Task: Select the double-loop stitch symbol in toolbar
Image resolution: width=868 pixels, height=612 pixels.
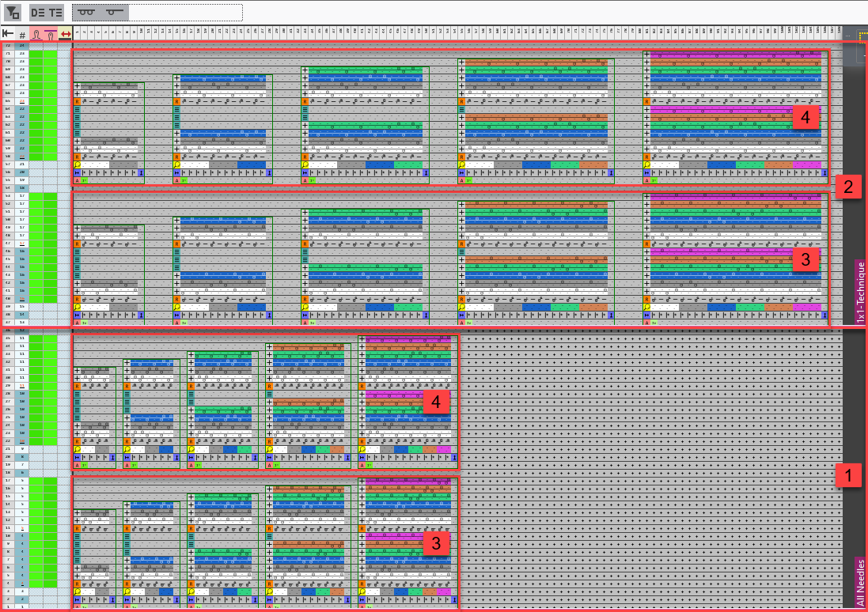Action: pos(88,12)
